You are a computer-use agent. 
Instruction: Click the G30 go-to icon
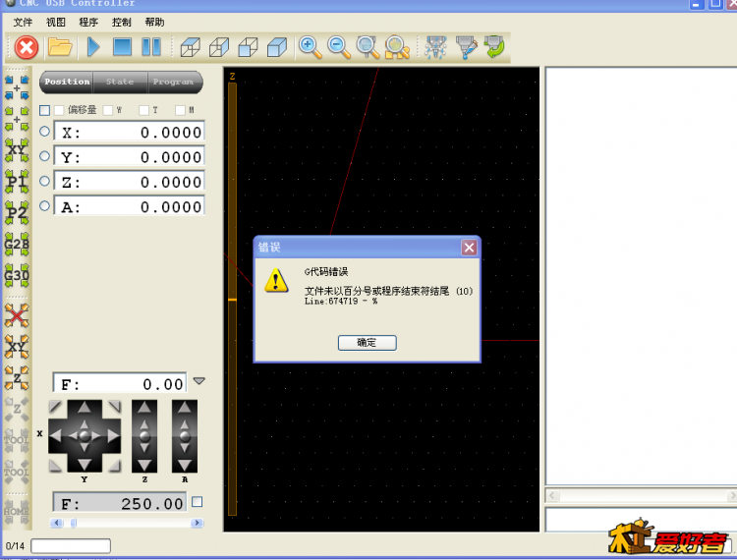pos(17,275)
